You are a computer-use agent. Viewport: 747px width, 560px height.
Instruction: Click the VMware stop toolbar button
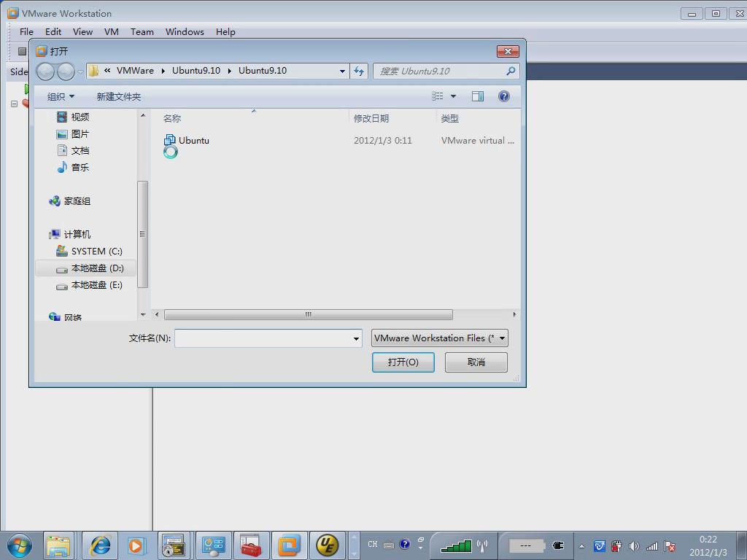point(22,51)
